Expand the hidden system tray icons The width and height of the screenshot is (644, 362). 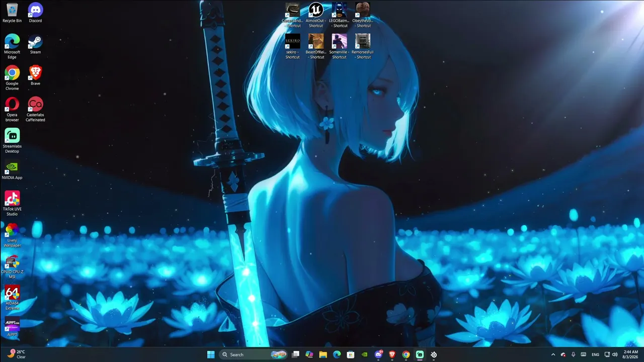(x=553, y=354)
